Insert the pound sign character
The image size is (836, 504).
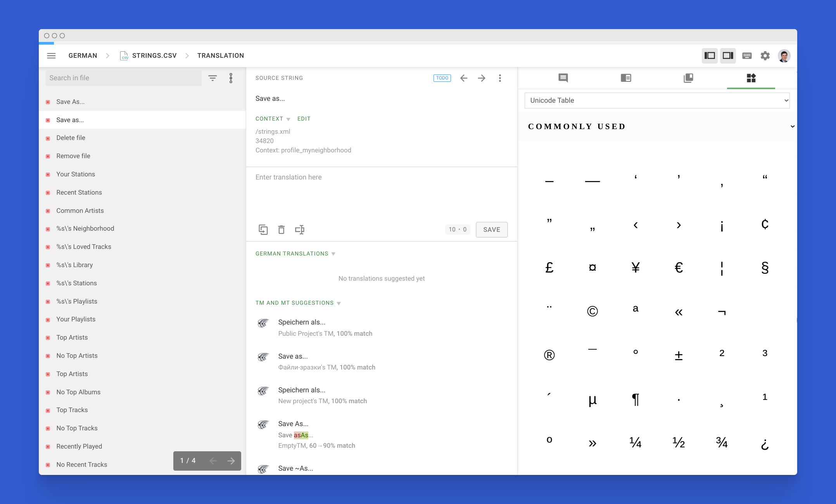point(549,268)
